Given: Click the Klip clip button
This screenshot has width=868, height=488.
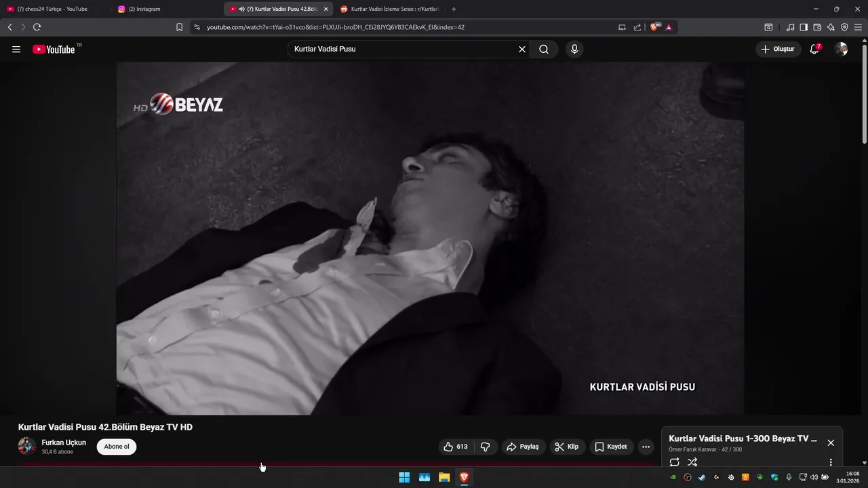Looking at the screenshot, I should click(567, 447).
